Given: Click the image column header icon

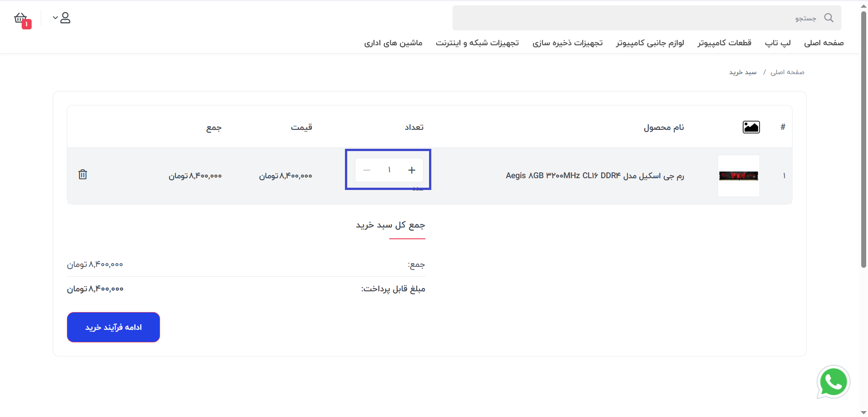Looking at the screenshot, I should [751, 127].
